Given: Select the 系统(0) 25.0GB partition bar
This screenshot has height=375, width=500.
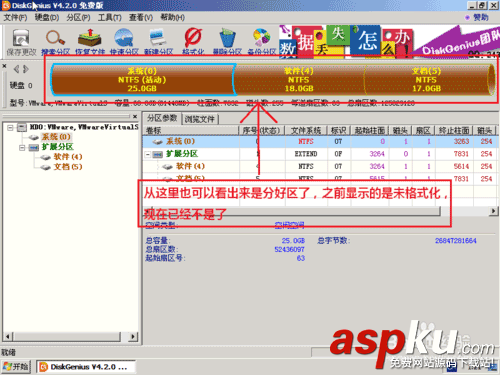Looking at the screenshot, I should pos(142,80).
